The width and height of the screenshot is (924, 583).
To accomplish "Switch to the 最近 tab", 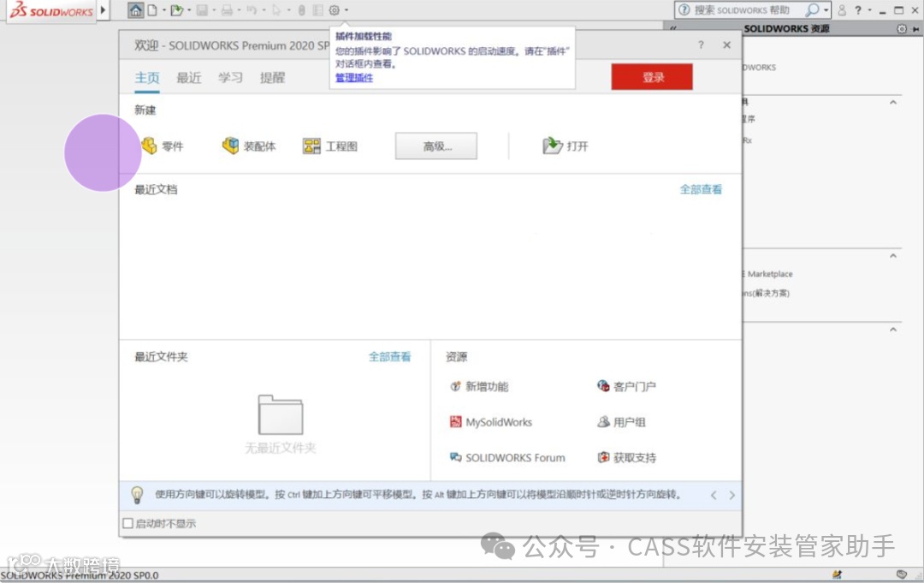I will [189, 78].
